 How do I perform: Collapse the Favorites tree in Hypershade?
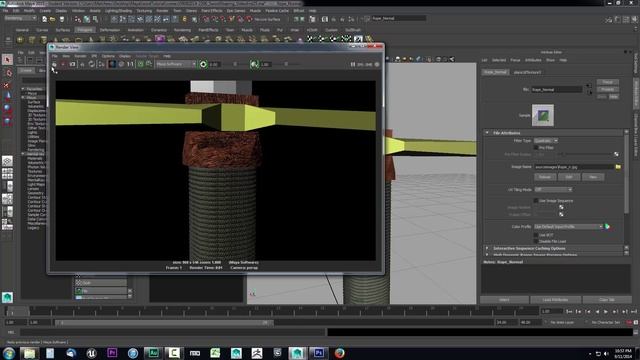(23, 89)
